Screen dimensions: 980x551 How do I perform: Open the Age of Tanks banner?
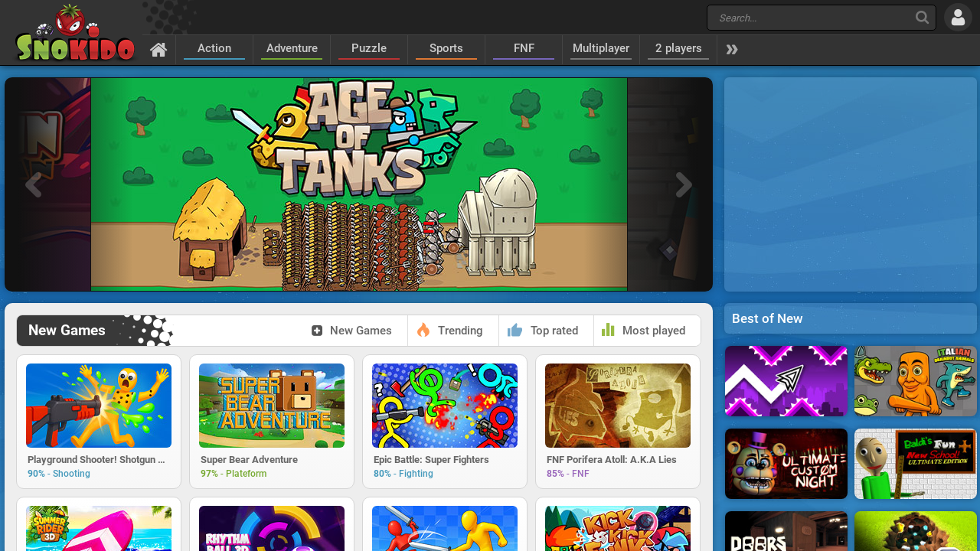(359, 184)
